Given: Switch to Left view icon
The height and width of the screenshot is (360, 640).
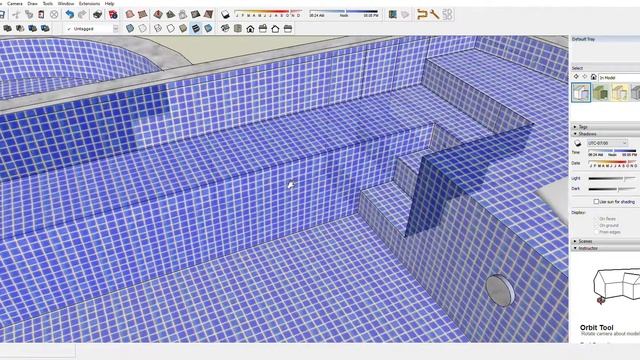Looking at the screenshot, I should (288, 28).
